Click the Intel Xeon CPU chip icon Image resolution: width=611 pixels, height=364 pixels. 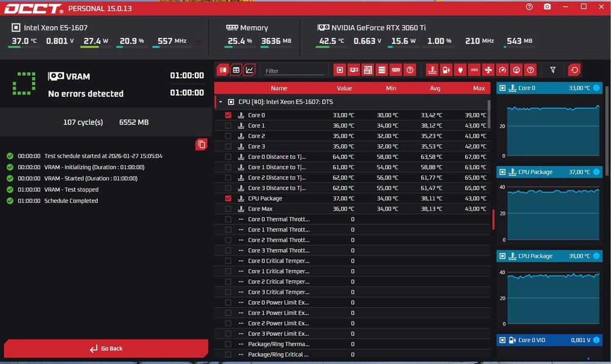[x=16, y=27]
